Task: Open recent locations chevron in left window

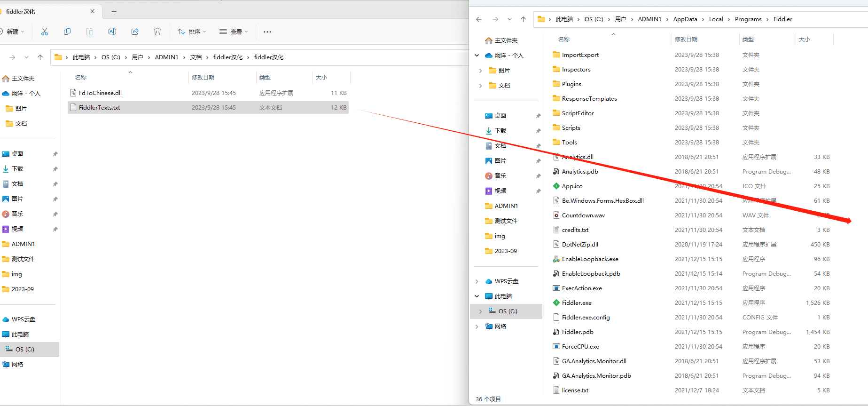Action: (26, 57)
